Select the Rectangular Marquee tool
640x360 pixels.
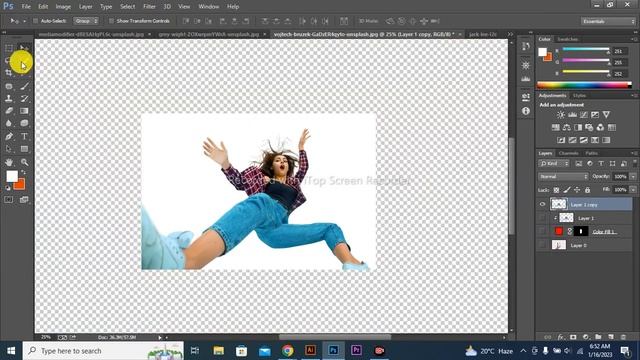[x=9, y=48]
